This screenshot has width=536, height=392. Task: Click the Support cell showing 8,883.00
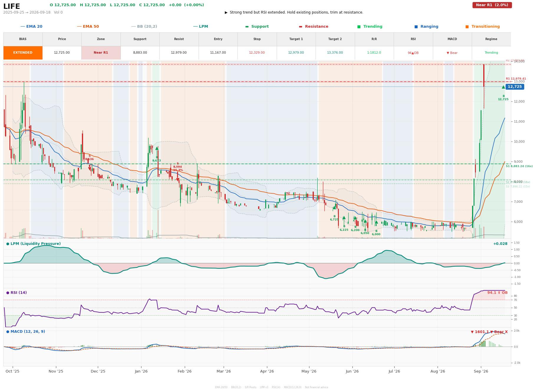pos(140,53)
